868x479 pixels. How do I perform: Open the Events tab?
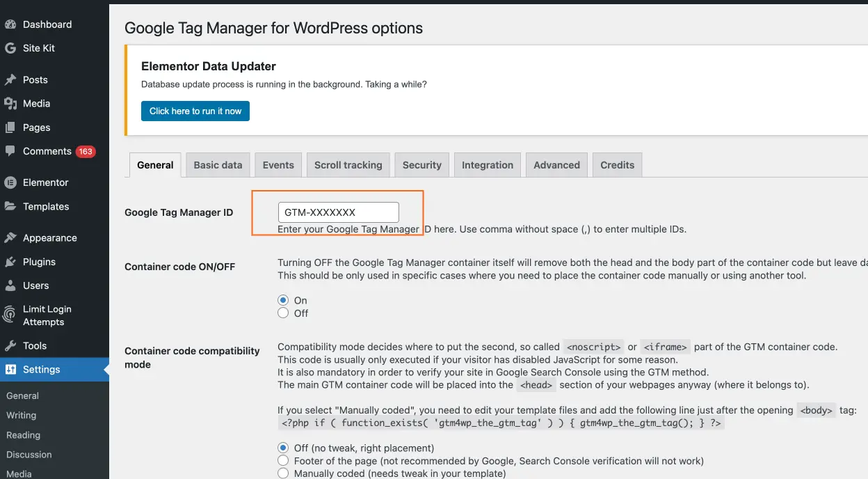(278, 165)
